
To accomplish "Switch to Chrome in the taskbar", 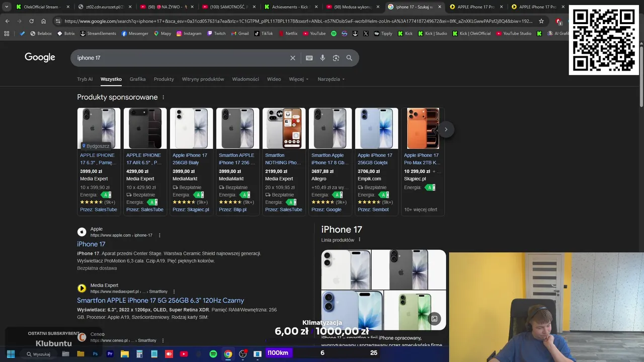I will click(228, 354).
